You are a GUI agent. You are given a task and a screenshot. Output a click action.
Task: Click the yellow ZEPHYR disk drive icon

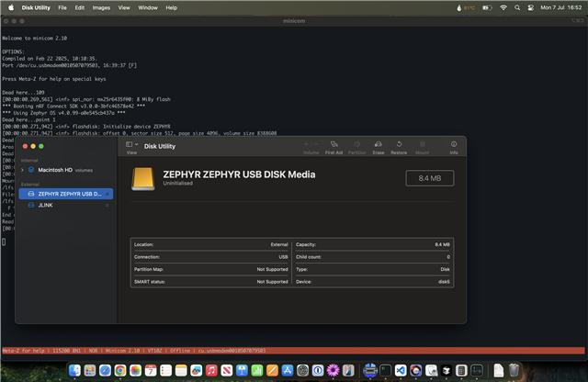pyautogui.click(x=143, y=179)
